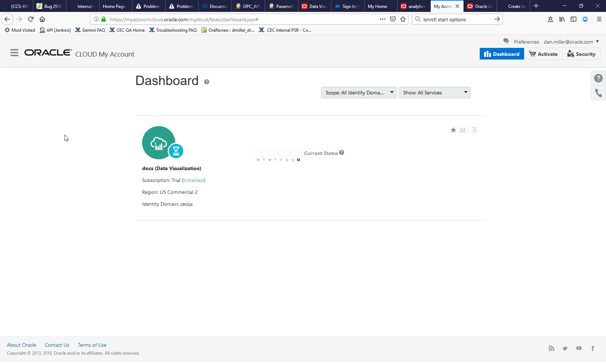The width and height of the screenshot is (606, 364).
Task: Switch to the Bug 2930 browser tab
Action: coord(49,6)
